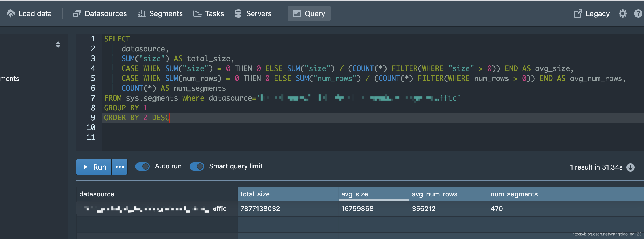This screenshot has width=644, height=239.
Task: Expand the schema selector double-caret
Action: (x=58, y=45)
